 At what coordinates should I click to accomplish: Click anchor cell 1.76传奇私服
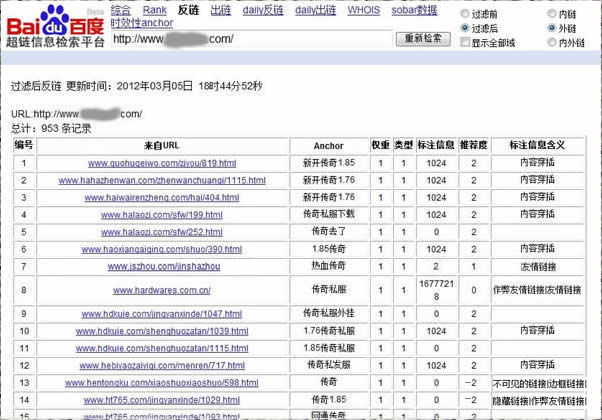point(329,331)
